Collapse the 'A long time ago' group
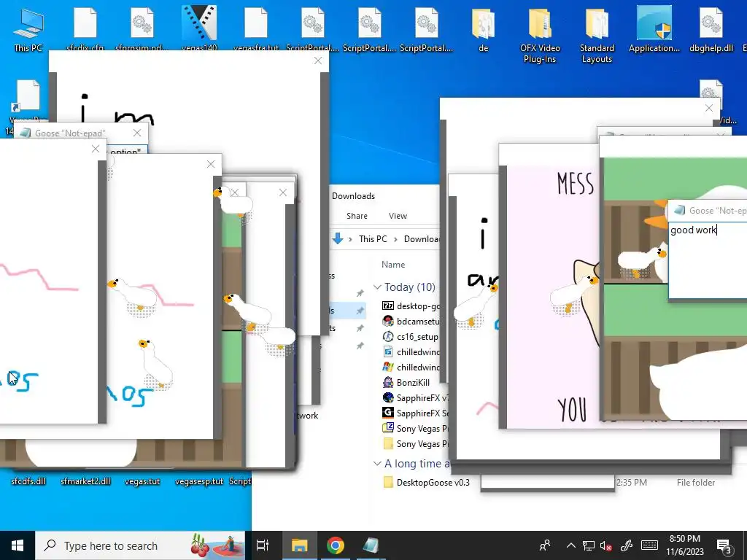The image size is (747, 560). (377, 463)
